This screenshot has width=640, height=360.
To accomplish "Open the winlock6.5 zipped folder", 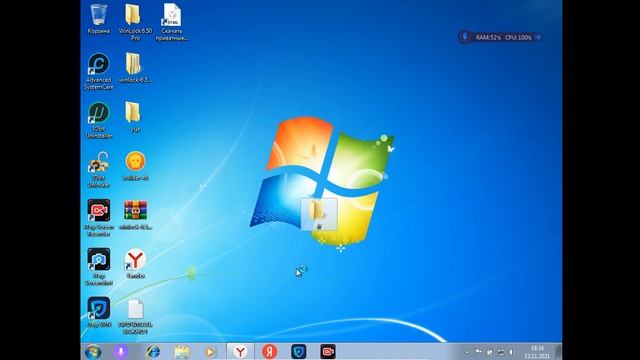I will click(135, 67).
